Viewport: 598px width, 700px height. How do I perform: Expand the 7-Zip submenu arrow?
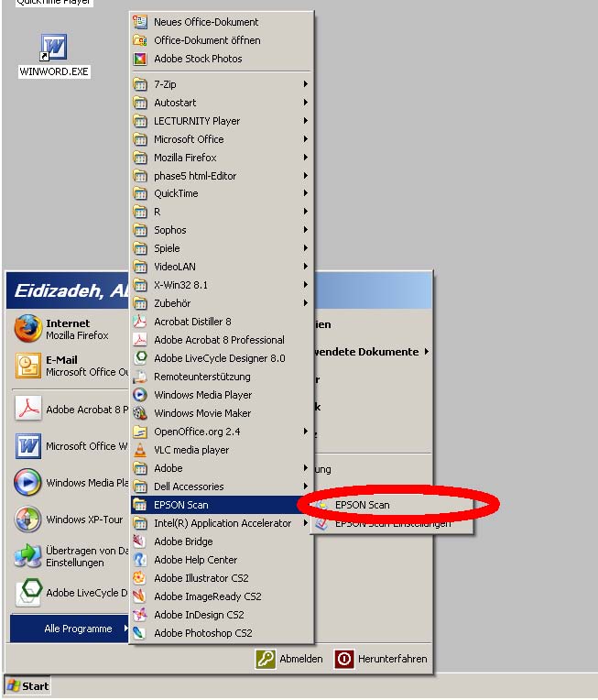tap(305, 84)
